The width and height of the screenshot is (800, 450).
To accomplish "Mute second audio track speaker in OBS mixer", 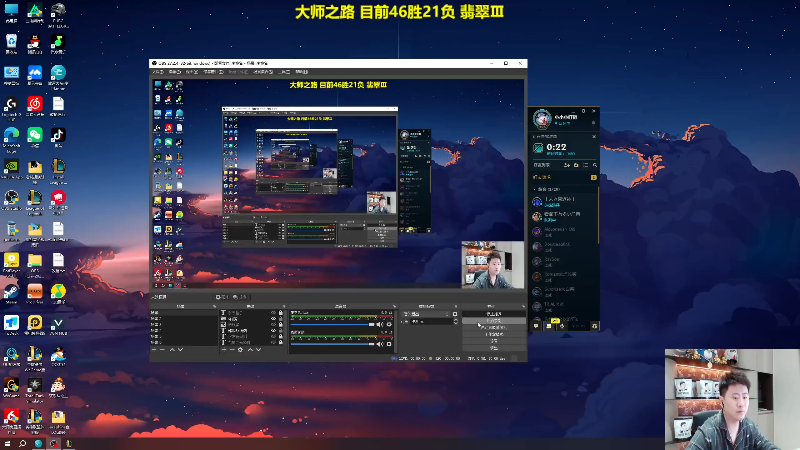I will [380, 344].
